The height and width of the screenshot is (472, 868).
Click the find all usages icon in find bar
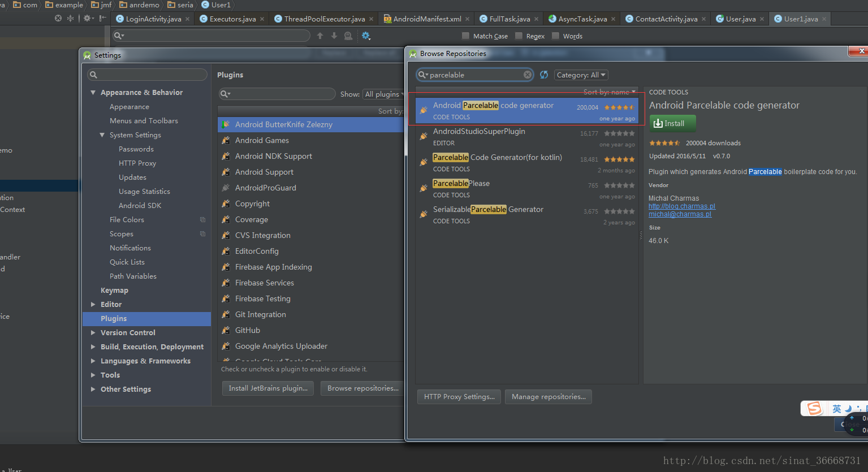point(348,36)
